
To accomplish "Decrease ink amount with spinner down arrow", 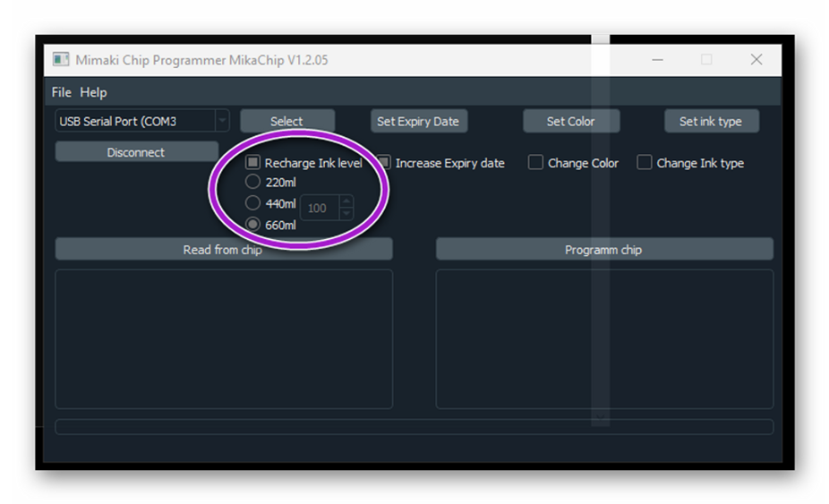I will point(346,214).
